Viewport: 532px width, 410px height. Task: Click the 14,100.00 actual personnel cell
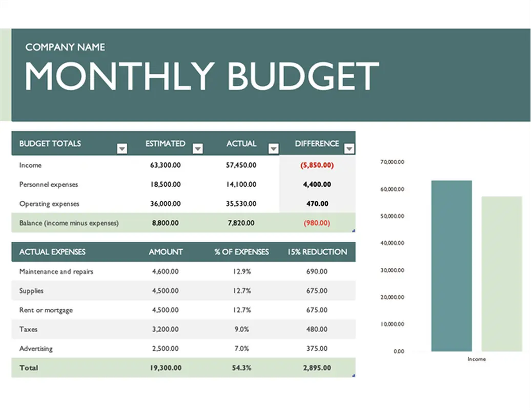pyautogui.click(x=241, y=184)
